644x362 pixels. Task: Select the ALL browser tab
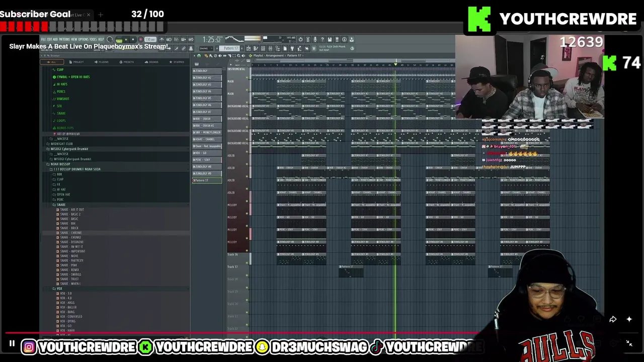pyautogui.click(x=52, y=62)
